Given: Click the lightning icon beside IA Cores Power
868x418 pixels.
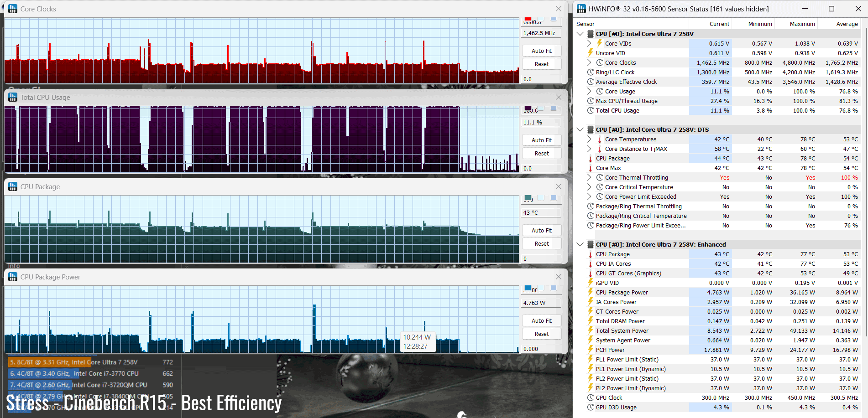Looking at the screenshot, I should pos(591,302).
